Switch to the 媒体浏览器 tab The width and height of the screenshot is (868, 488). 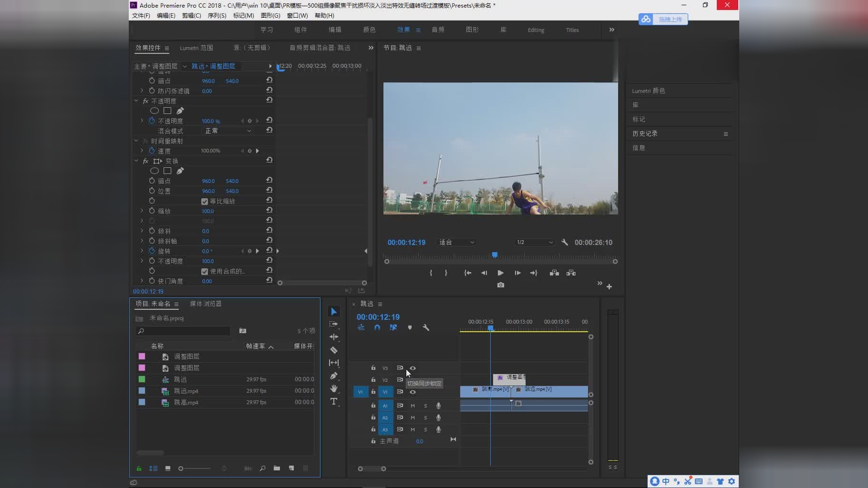tap(206, 304)
